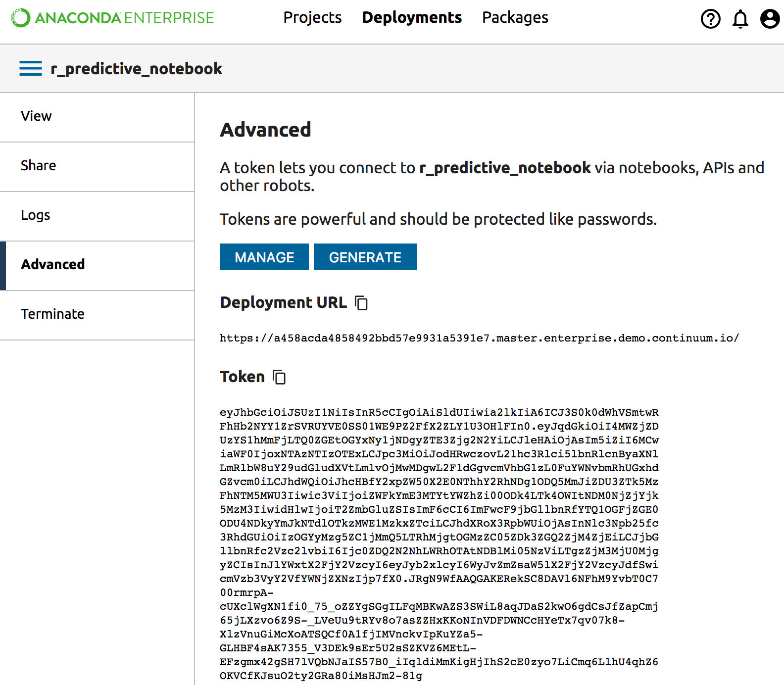
Task: Click the Anaconda Enterprise logo
Action: (x=113, y=18)
